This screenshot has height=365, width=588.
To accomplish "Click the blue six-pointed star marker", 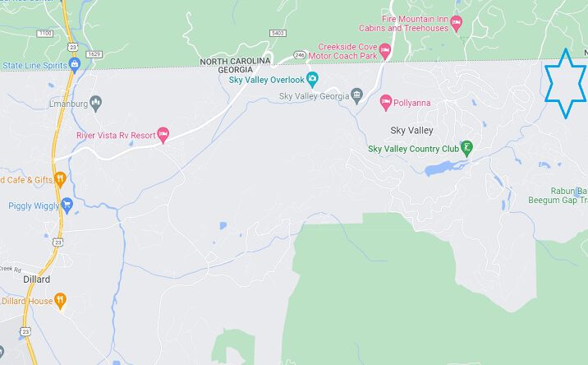I will (x=566, y=83).
